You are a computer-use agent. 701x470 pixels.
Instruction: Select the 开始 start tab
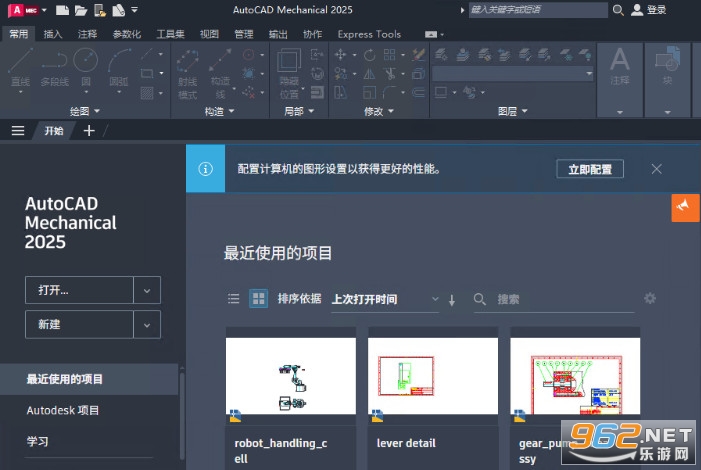(x=54, y=131)
